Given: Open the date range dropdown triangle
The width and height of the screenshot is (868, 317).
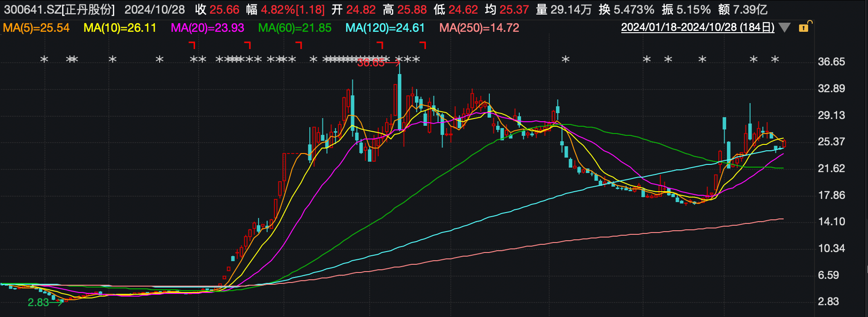Looking at the screenshot, I should pyautogui.click(x=785, y=28).
